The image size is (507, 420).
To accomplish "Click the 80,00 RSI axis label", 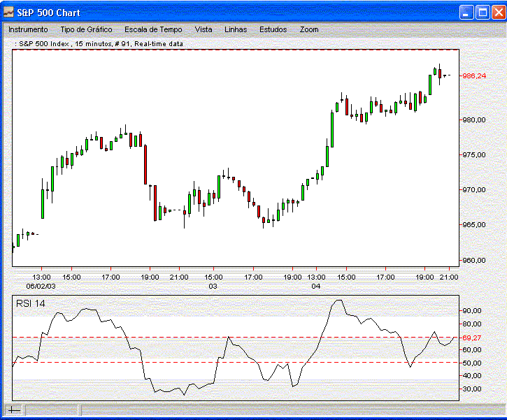I will (x=472, y=324).
